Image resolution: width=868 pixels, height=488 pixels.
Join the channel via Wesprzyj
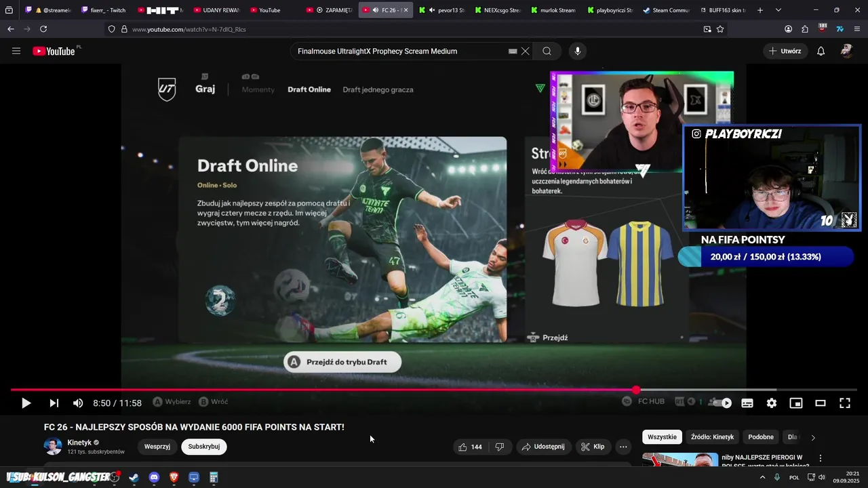pyautogui.click(x=157, y=447)
